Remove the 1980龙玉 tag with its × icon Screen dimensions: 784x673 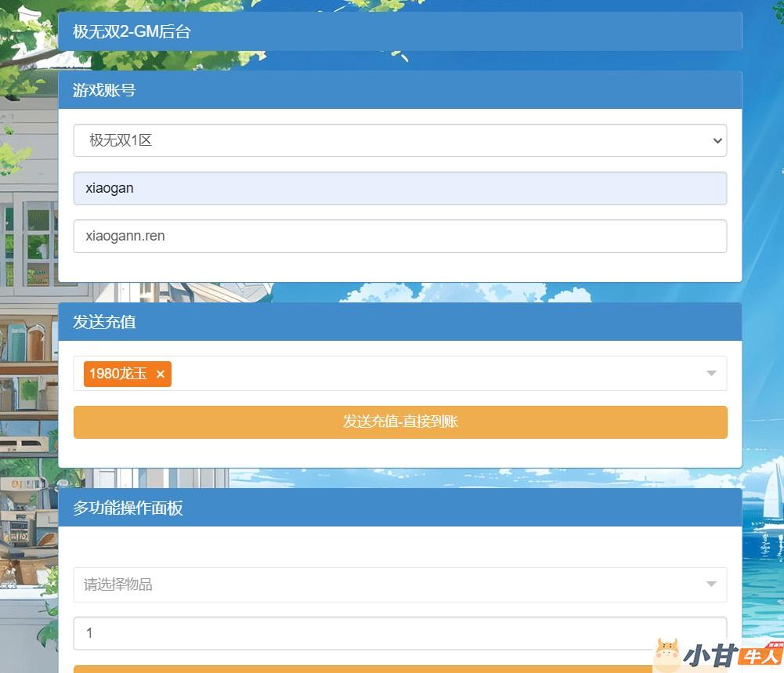[x=160, y=374]
